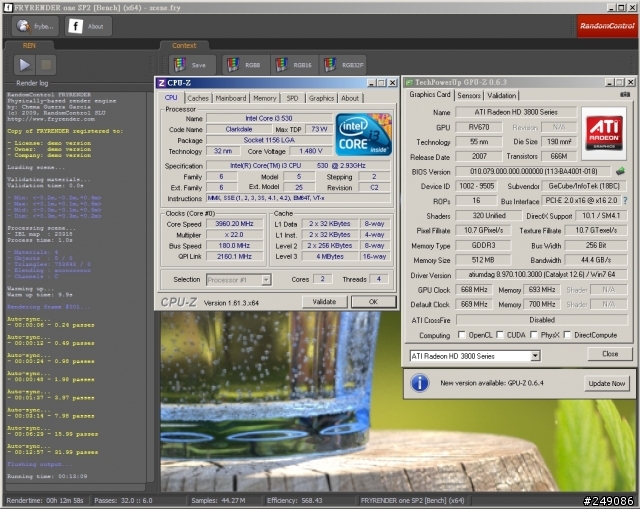Click the Rendertime status bar entry
This screenshot has height=509, width=640.
(x=45, y=500)
